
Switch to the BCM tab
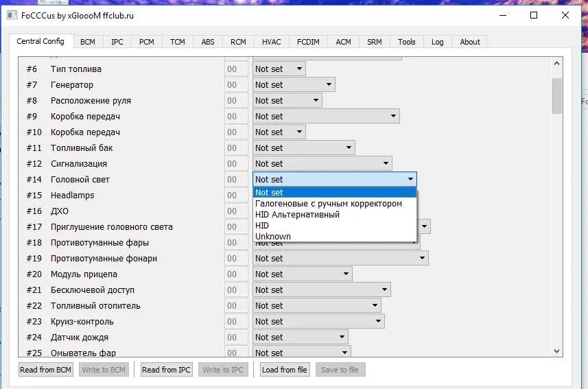(x=87, y=42)
